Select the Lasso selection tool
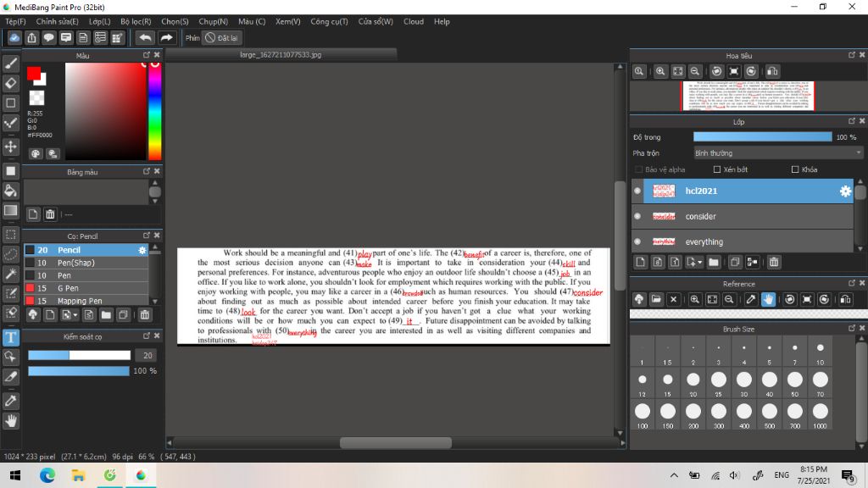The image size is (868, 488). (10, 254)
